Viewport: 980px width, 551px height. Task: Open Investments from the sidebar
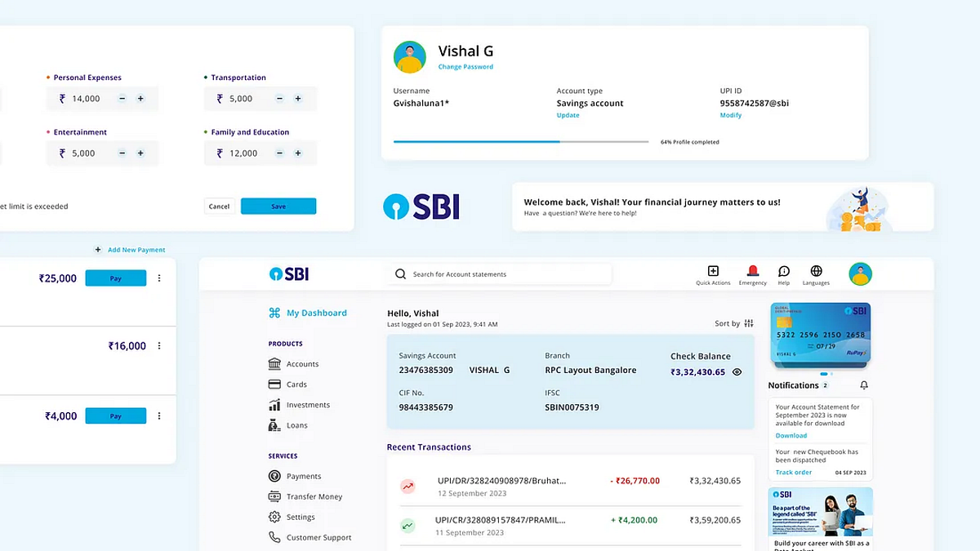click(x=306, y=404)
